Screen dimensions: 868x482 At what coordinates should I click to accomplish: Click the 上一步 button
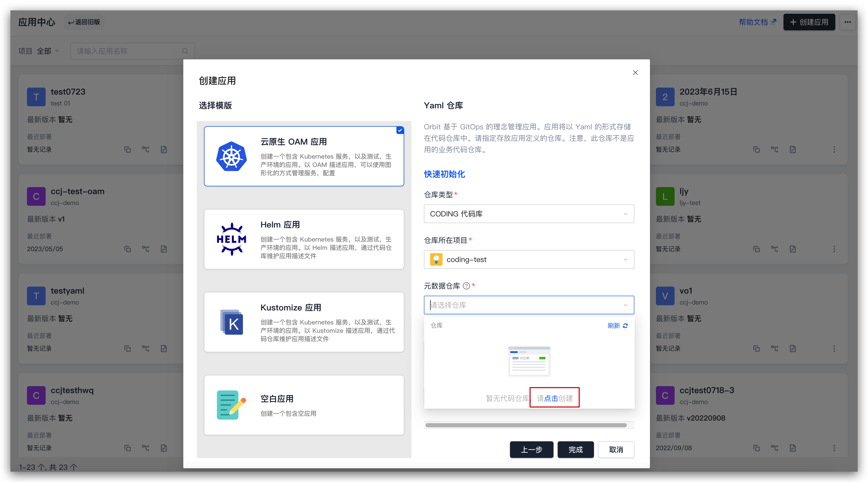(x=531, y=450)
